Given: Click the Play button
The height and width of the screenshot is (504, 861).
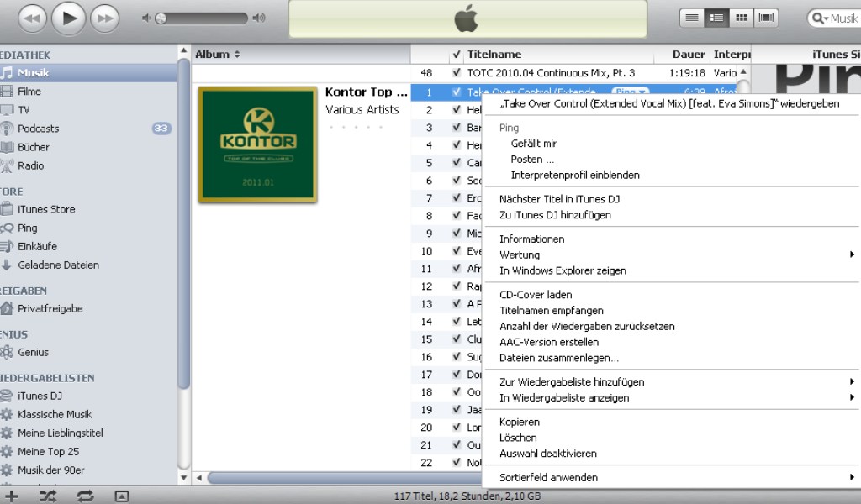Looking at the screenshot, I should [x=69, y=18].
